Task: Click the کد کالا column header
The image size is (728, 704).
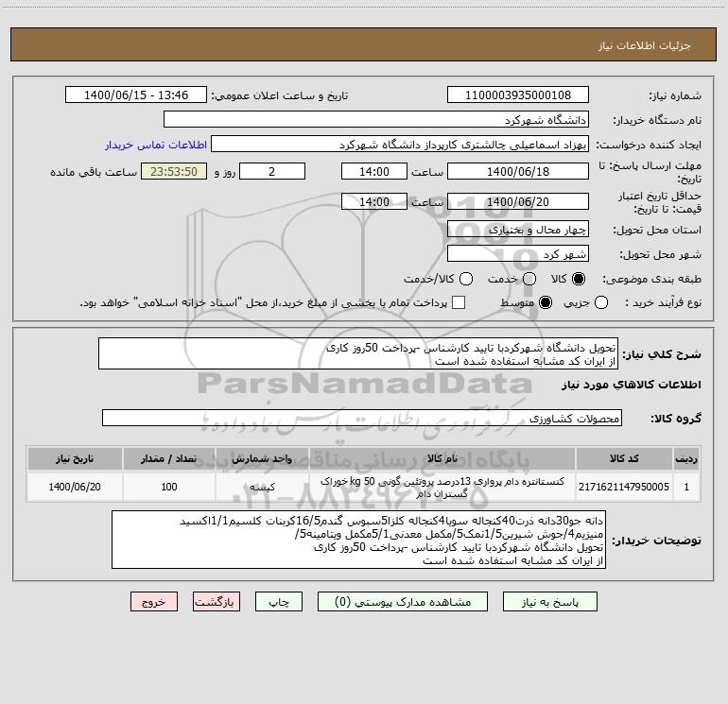Action: 624,458
